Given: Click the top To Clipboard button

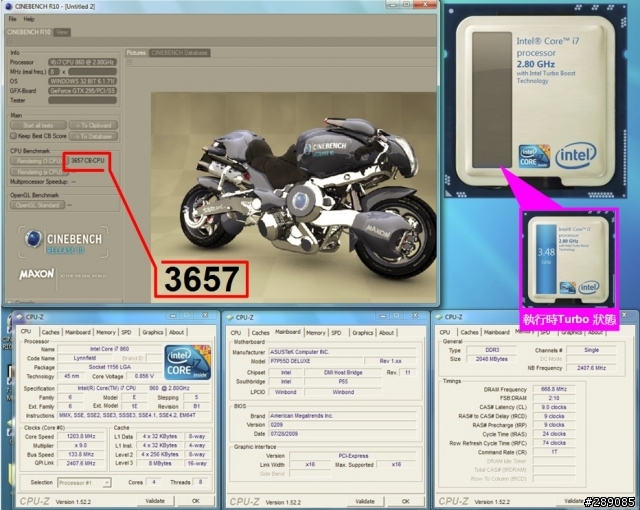Looking at the screenshot, I should (x=93, y=126).
